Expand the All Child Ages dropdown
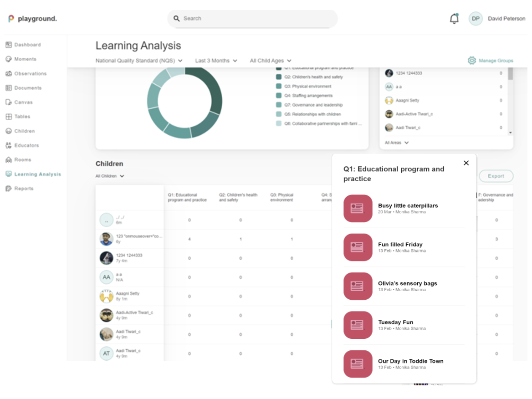The height and width of the screenshot is (399, 532). [270, 60]
